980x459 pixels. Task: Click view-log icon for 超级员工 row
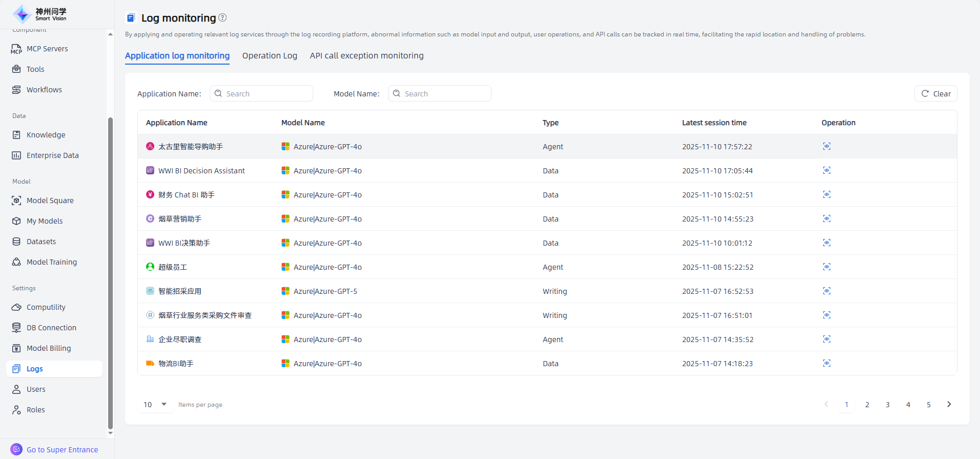tap(826, 267)
